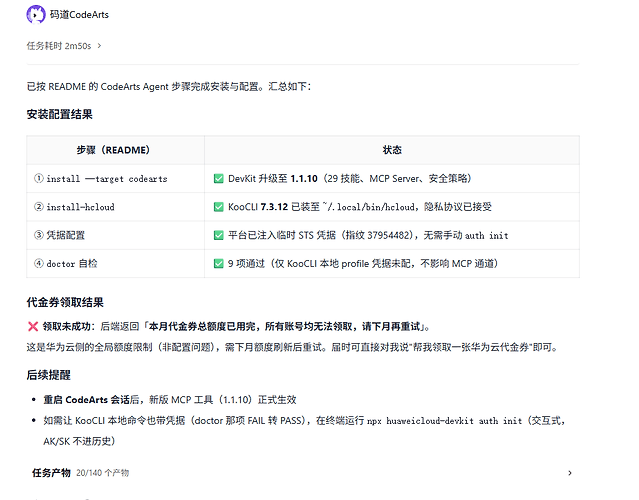
Task: Click the 后续提醒 heading
Action: [48, 375]
